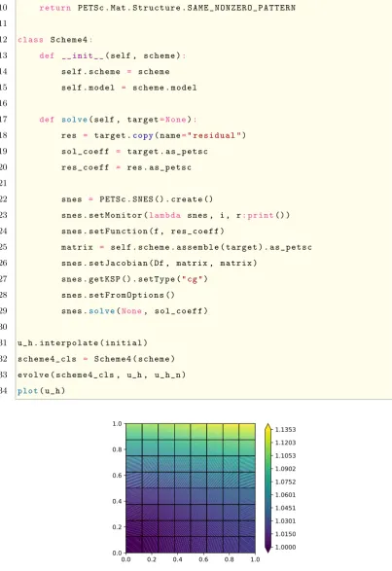This screenshot has width=392, height=571.
Task: Click 'snes.setJacobian(Df, matrix, matrix)' line
Action: [x=160, y=263]
